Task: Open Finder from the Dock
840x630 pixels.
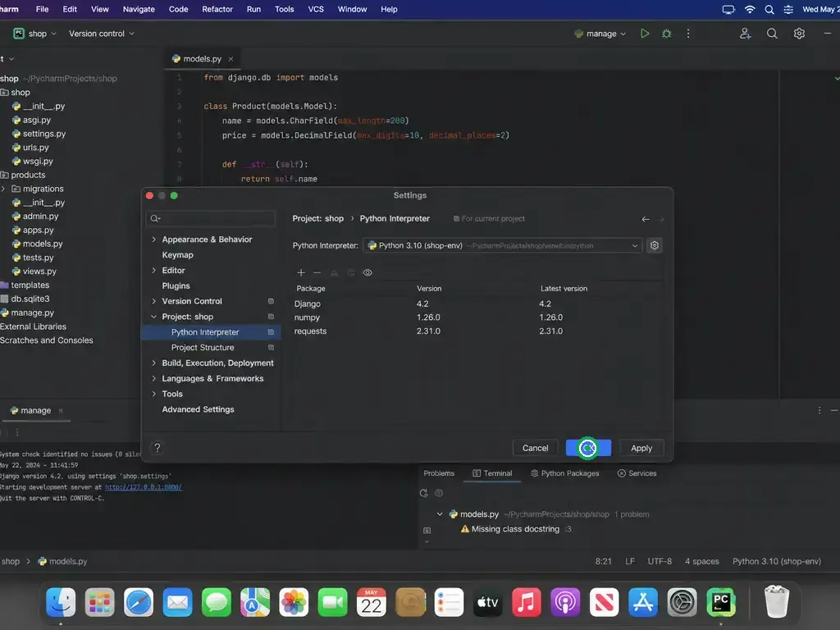Action: [61, 601]
